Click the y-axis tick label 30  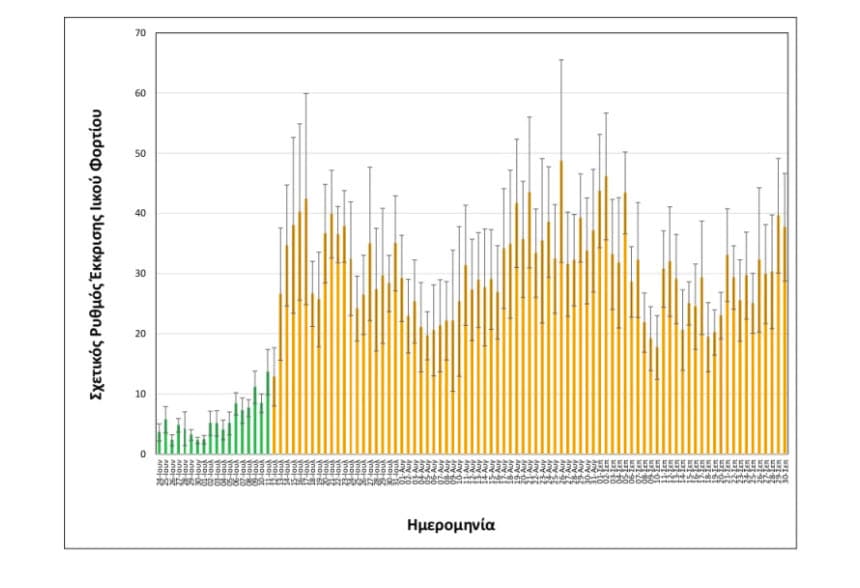click(140, 274)
